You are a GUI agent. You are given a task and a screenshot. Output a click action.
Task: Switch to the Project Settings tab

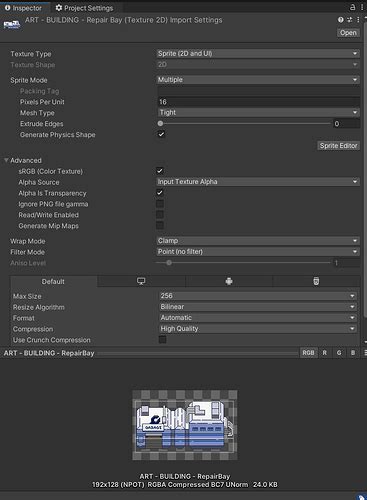pos(84,8)
